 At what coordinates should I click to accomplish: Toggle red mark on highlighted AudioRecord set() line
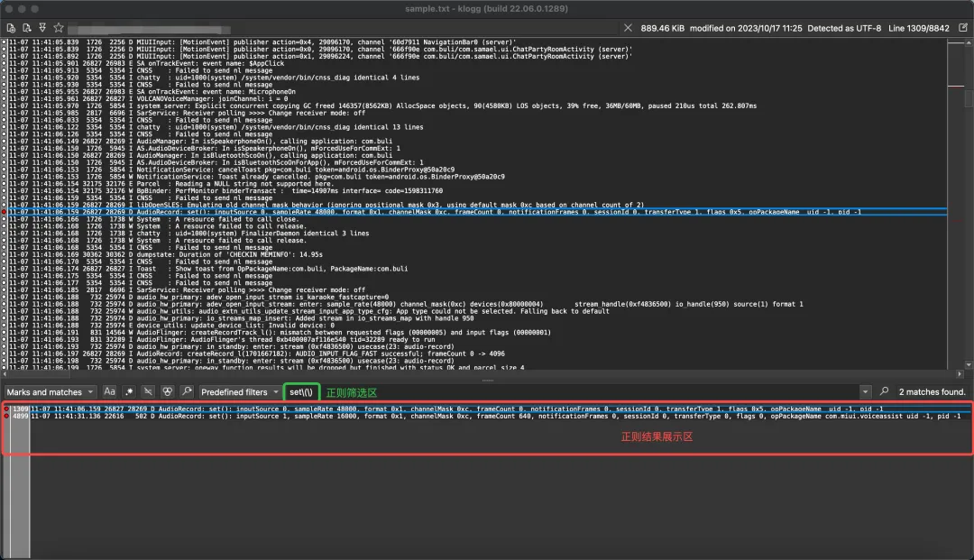4,212
